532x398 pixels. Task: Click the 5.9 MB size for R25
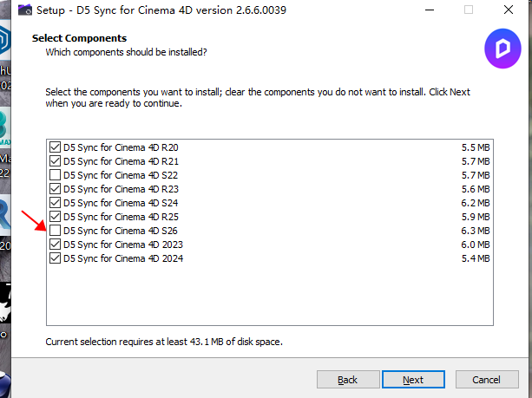[x=476, y=217]
